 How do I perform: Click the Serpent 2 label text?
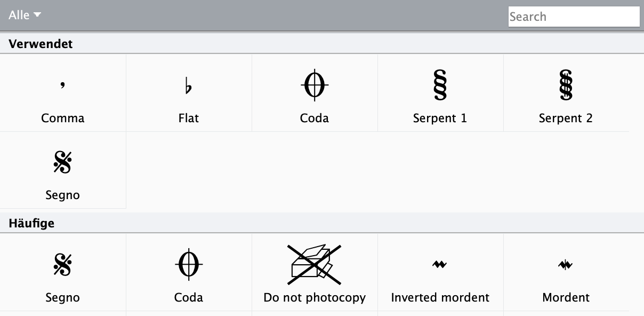(x=566, y=118)
